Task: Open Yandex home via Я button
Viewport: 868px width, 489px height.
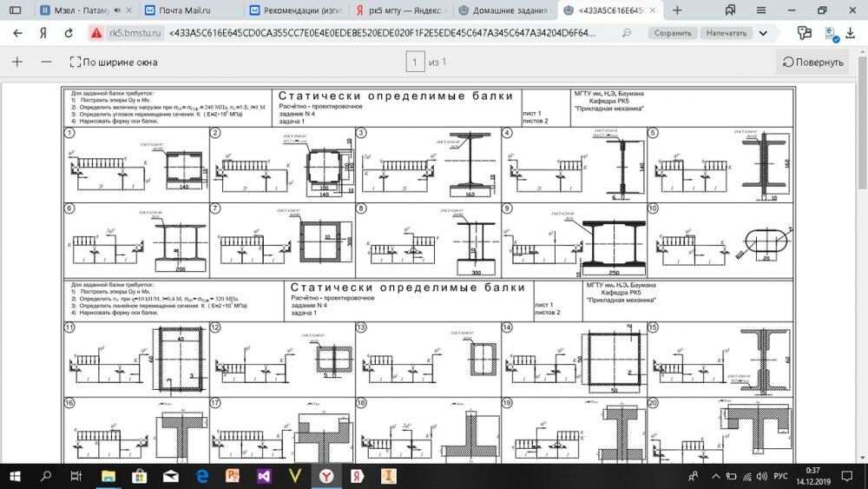Action: (43, 33)
